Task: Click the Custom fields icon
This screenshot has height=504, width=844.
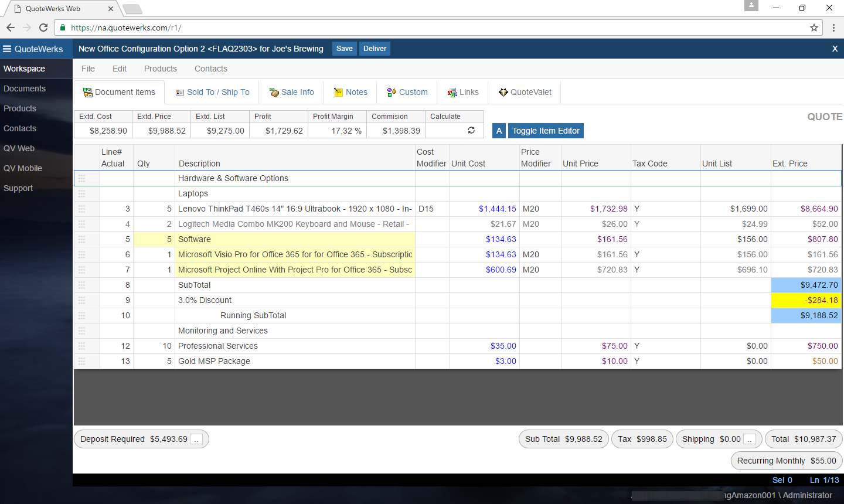Action: point(391,92)
